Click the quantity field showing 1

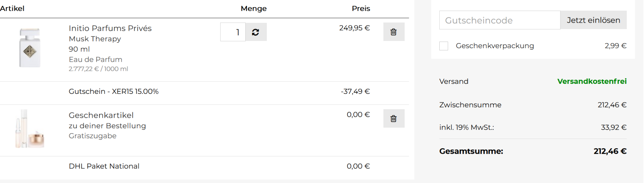tap(233, 32)
